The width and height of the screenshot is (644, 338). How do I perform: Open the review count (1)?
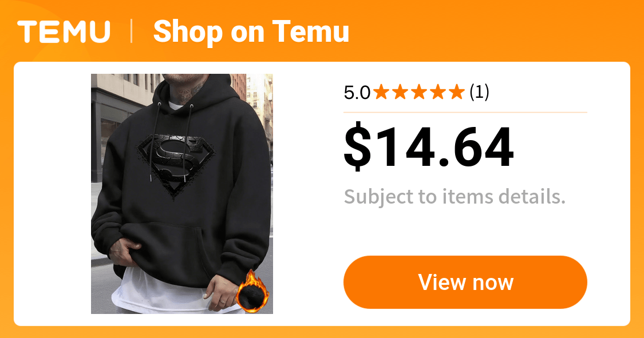point(479,92)
